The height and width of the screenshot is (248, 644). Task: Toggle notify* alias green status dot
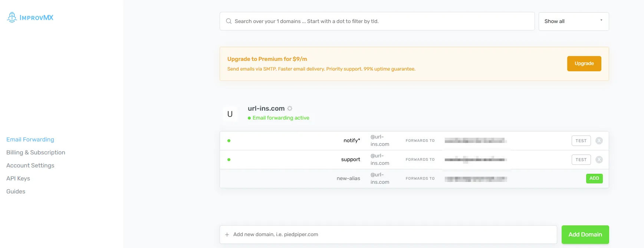point(229,141)
